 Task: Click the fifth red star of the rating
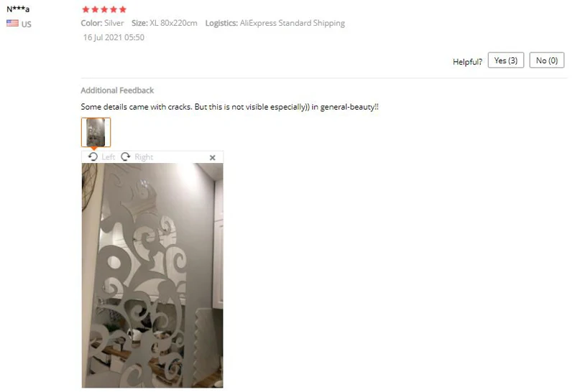pos(122,9)
